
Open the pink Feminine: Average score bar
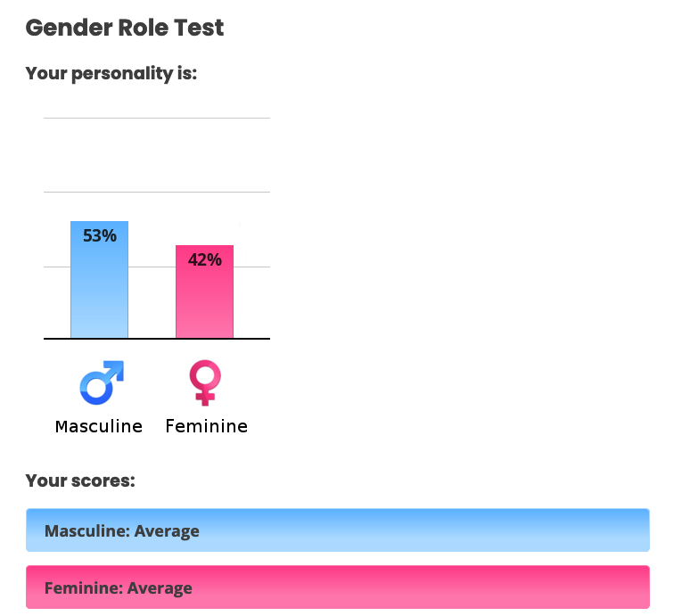pos(337,587)
